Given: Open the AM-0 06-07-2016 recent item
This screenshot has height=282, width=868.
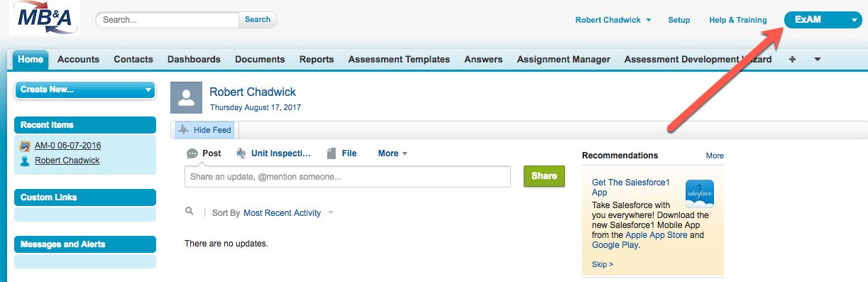Looking at the screenshot, I should (67, 146).
